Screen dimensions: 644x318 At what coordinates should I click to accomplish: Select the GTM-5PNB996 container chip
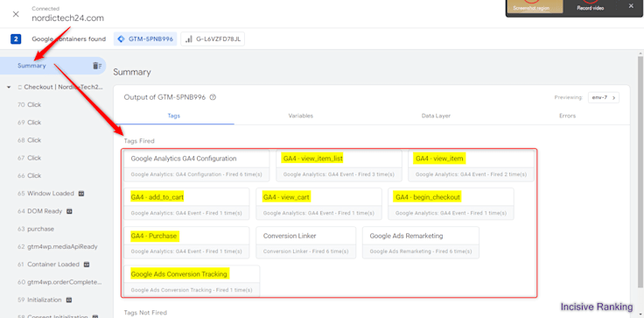coord(145,39)
